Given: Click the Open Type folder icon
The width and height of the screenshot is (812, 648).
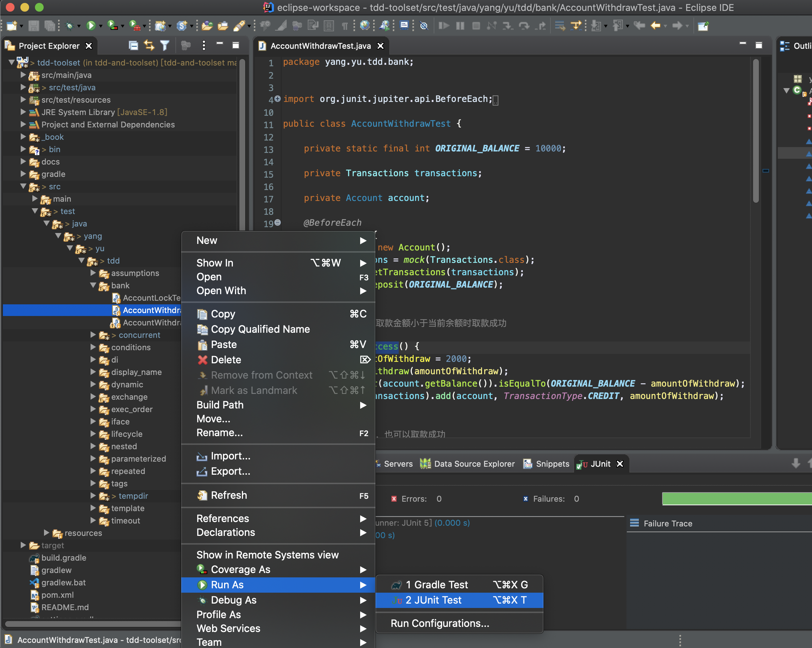Looking at the screenshot, I should coord(207,25).
